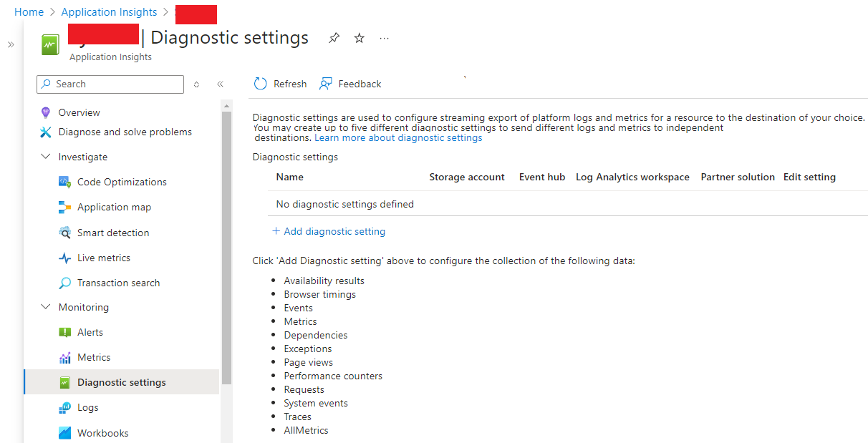Click the sidebar Search input field
The width and height of the screenshot is (868, 443).
coord(110,84)
